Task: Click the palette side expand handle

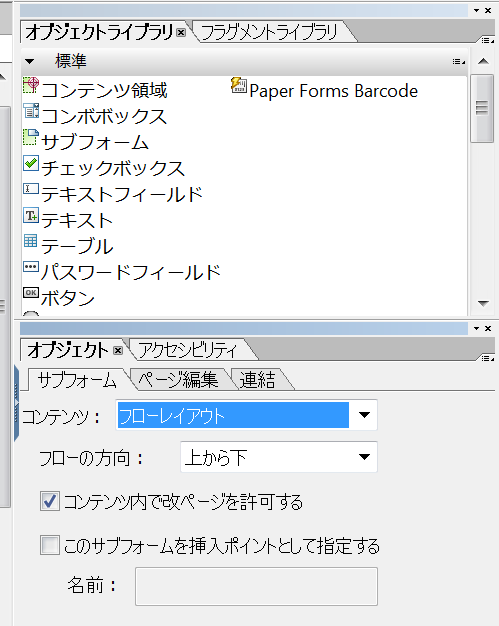Action: [16, 403]
